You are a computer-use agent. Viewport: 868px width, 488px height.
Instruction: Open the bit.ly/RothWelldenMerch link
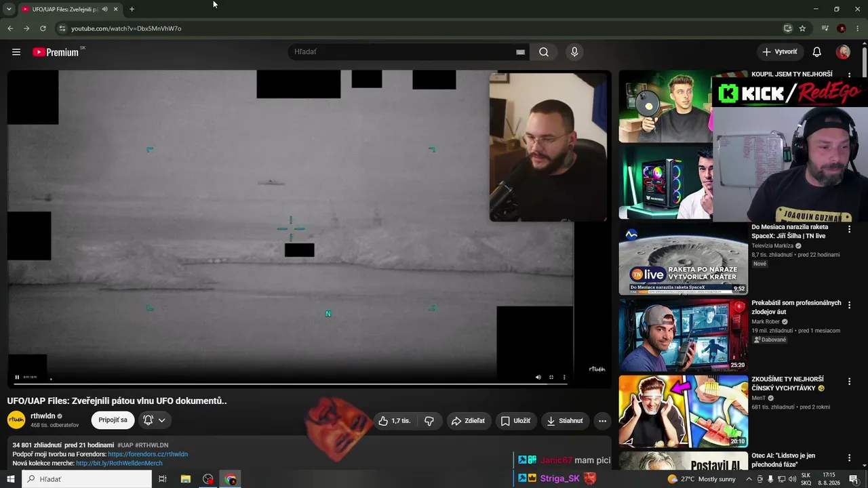[119, 464]
